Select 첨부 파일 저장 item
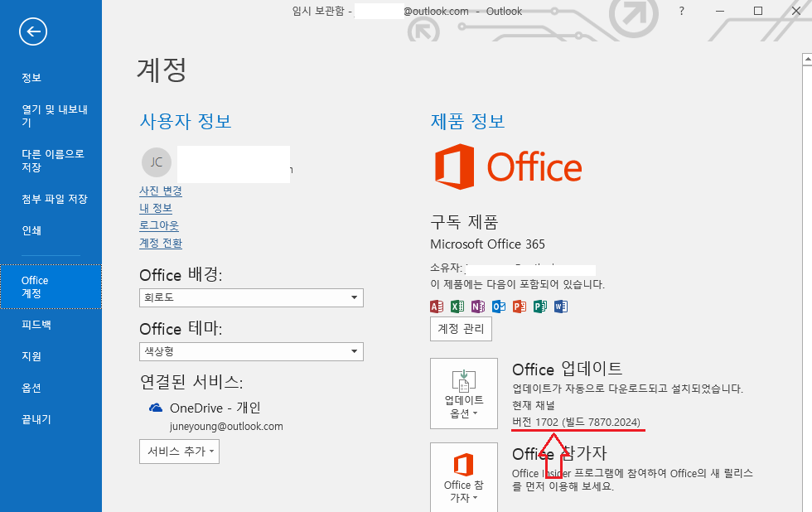The width and height of the screenshot is (812, 512). click(55, 199)
